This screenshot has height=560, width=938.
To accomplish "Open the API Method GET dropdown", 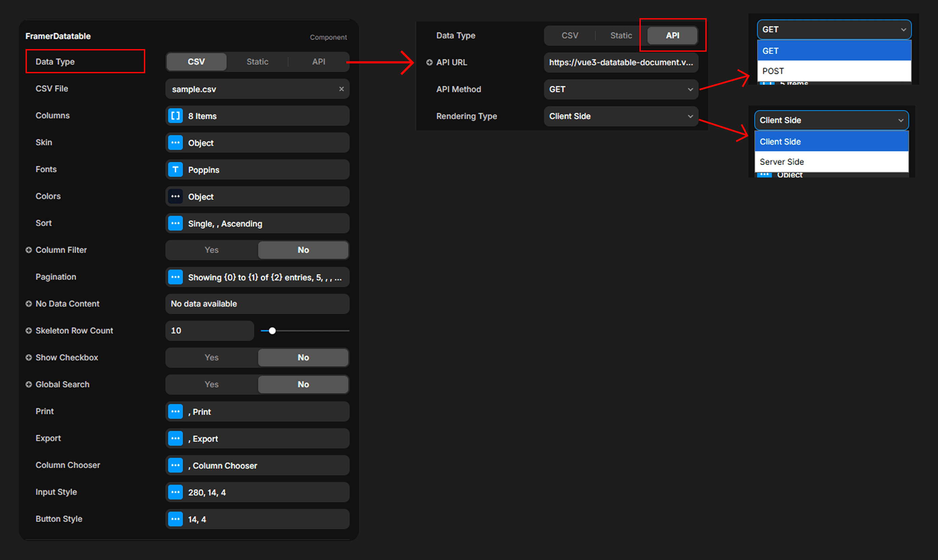I will coord(621,89).
